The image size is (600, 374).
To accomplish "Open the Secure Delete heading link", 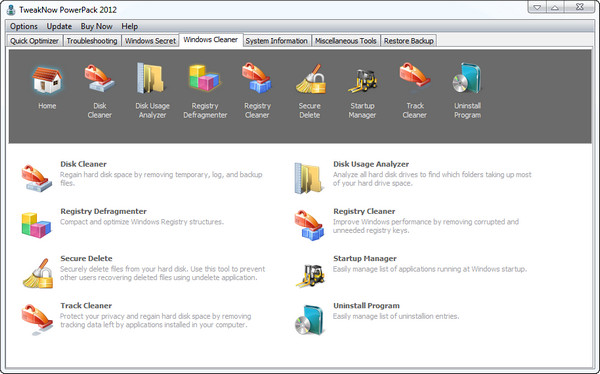I will pos(86,258).
